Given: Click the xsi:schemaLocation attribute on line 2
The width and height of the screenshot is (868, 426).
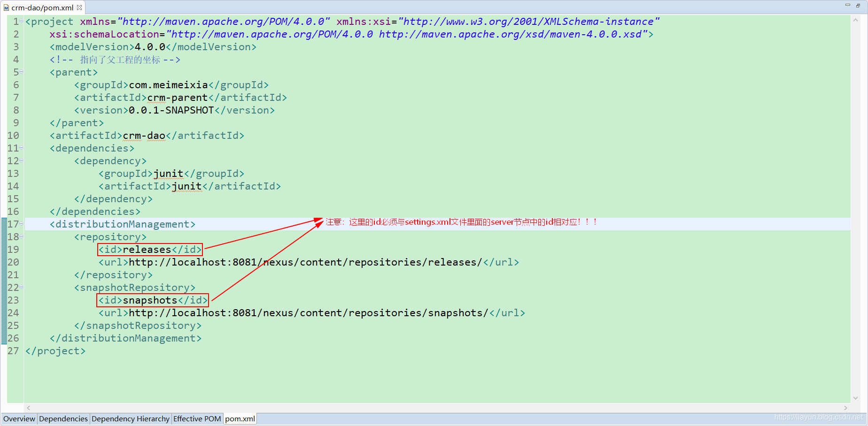Looking at the screenshot, I should 104,34.
